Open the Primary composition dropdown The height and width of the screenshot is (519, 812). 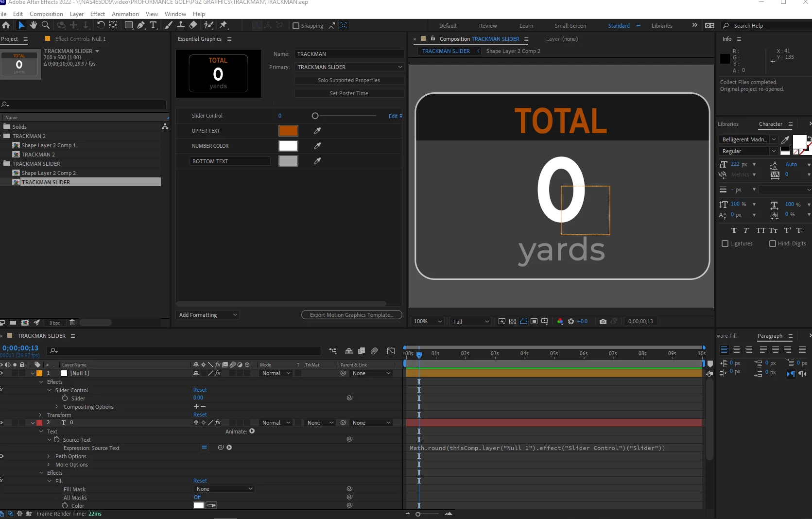coord(349,67)
